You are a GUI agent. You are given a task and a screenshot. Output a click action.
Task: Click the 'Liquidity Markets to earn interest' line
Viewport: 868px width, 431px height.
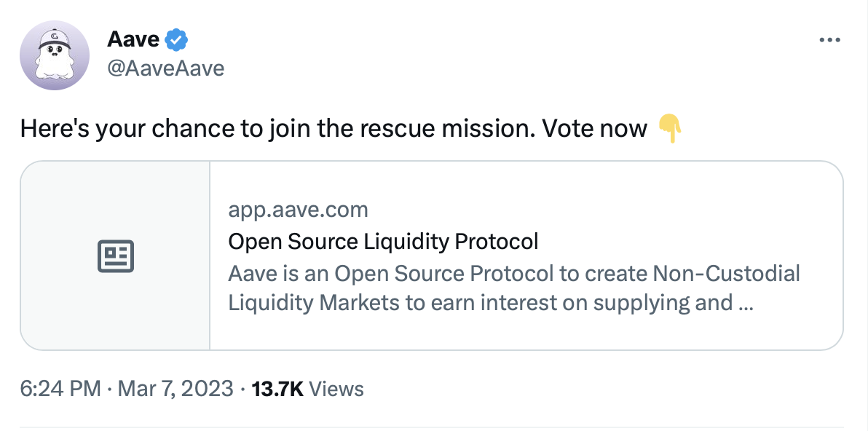click(489, 303)
